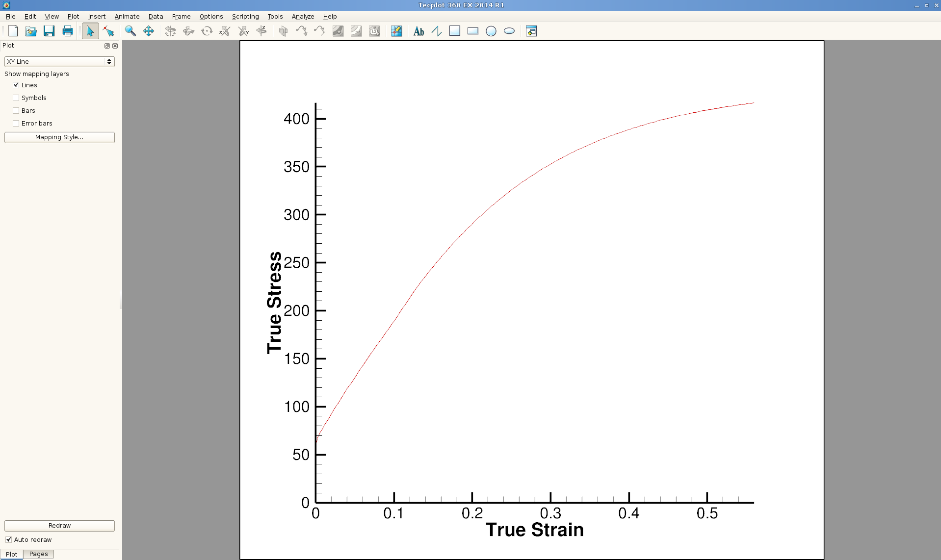
Task: Click the New Layout icon
Action: (13, 31)
